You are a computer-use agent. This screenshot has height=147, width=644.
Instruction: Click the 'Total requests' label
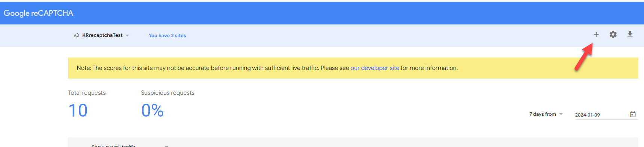[87, 93]
